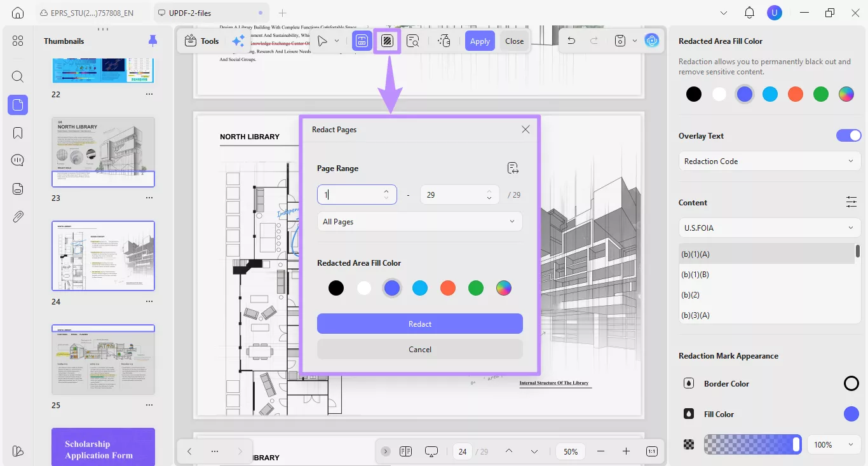Close the Redact Pages dialog with X
The height and width of the screenshot is (466, 868).
pyautogui.click(x=526, y=129)
